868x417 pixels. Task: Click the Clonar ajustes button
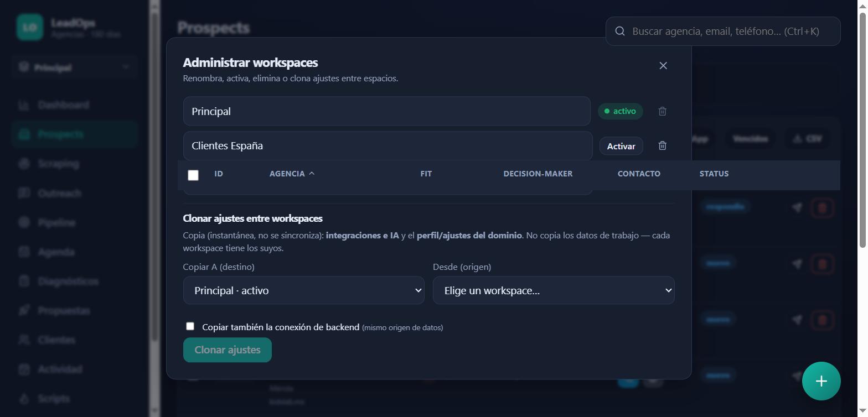(228, 350)
